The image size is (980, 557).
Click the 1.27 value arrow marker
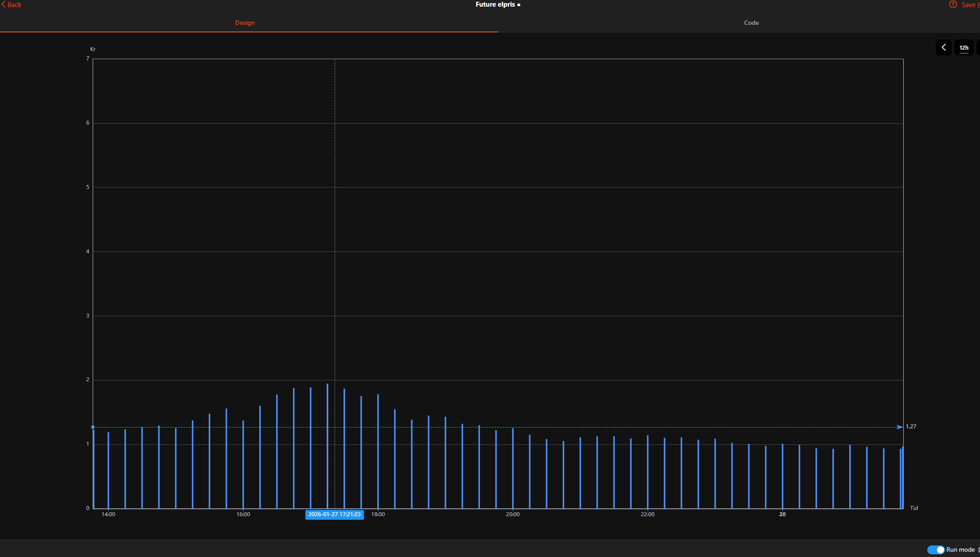(x=899, y=427)
